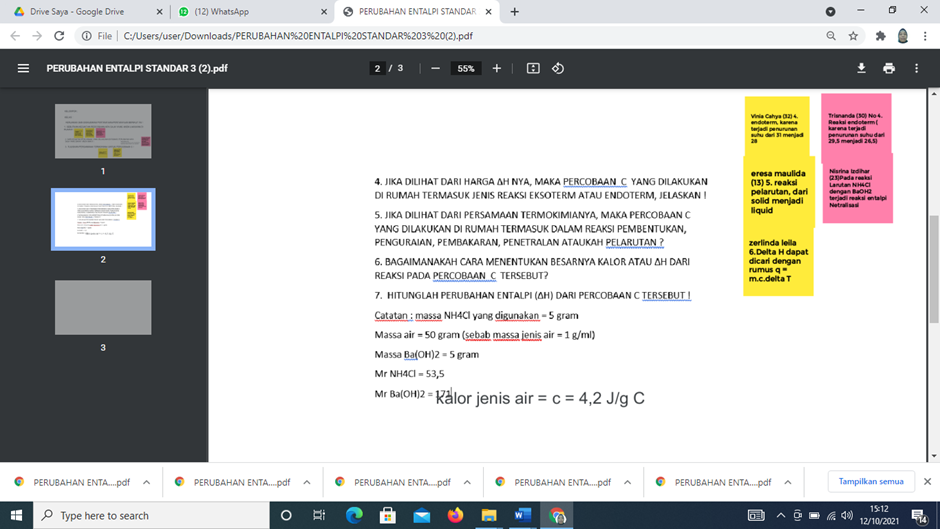Select page 3 thumbnail in sidebar

[103, 307]
